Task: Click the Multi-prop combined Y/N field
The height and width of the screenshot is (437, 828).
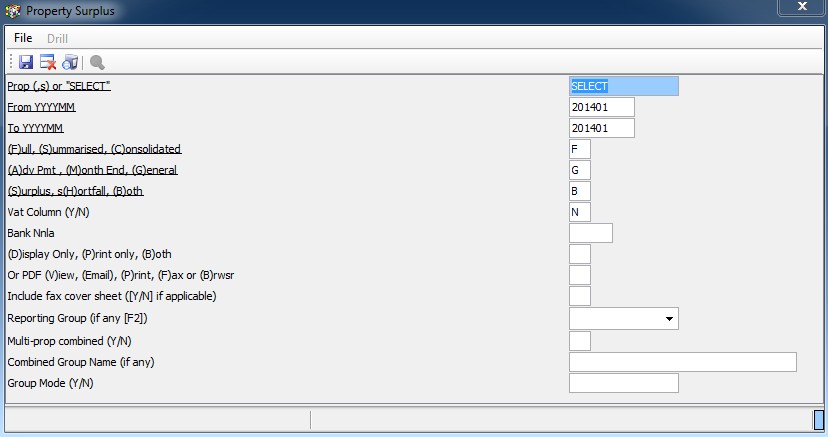Action: coord(579,342)
